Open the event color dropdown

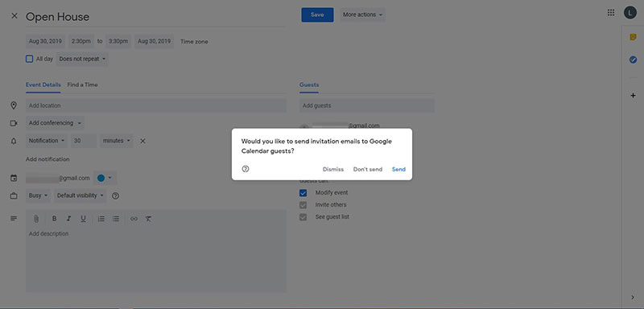click(x=105, y=178)
